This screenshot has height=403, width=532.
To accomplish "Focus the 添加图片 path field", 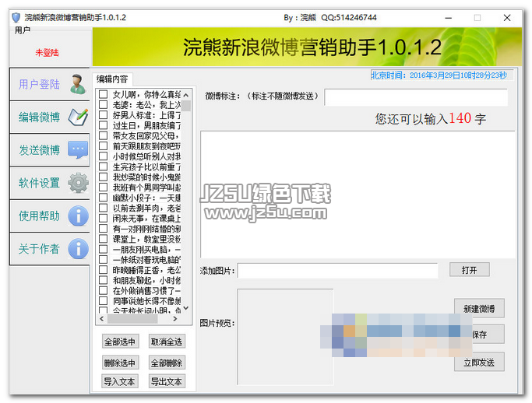I will 337,271.
